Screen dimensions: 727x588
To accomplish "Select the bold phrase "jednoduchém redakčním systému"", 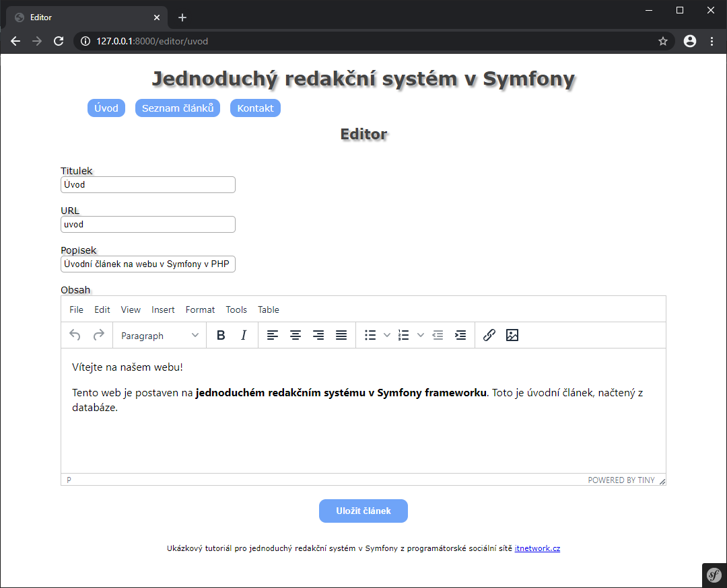I will (x=281, y=393).
